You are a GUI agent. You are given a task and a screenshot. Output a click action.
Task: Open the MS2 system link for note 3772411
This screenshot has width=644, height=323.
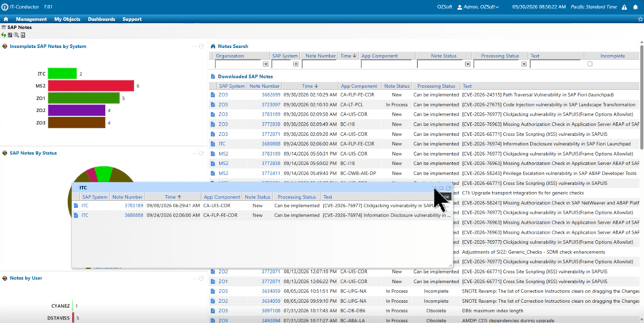[223, 174]
